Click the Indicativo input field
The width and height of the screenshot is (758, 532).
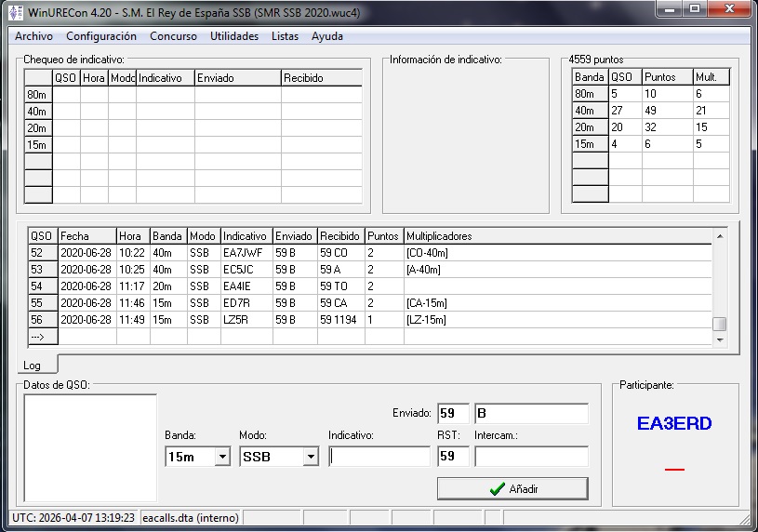coord(379,457)
